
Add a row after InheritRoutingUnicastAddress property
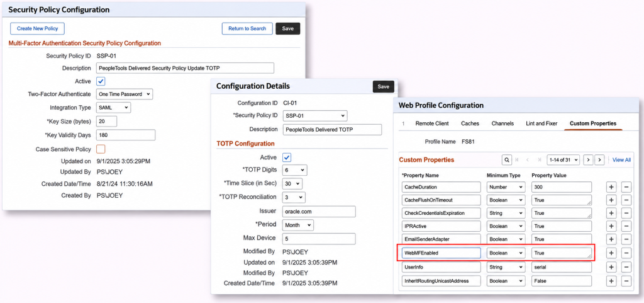[611, 281]
